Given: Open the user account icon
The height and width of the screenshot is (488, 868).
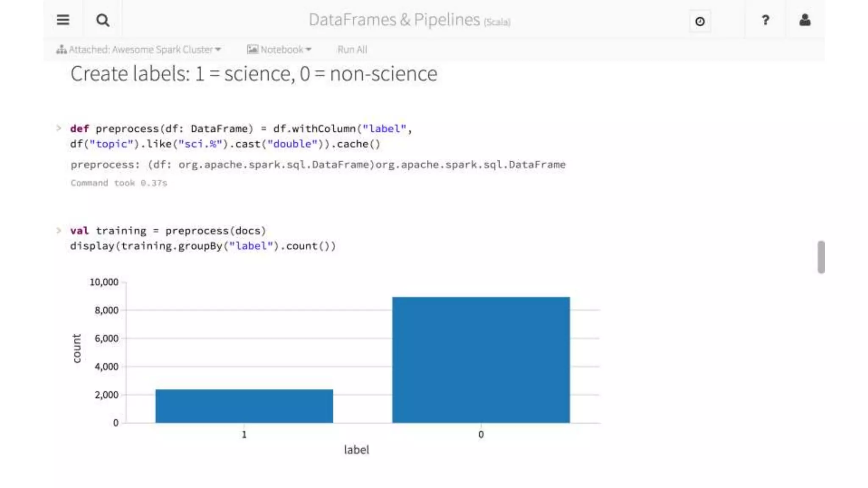Looking at the screenshot, I should 805,20.
